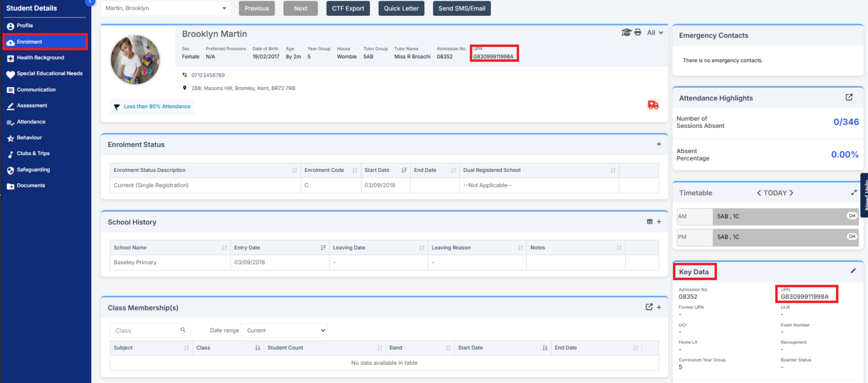Go to Safeguarding section in sidebar

click(33, 170)
